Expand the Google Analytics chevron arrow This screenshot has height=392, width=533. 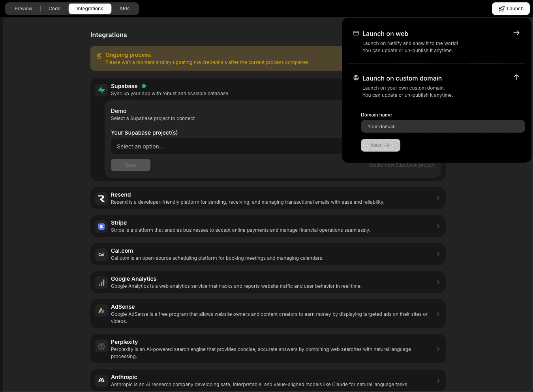pyautogui.click(x=438, y=282)
